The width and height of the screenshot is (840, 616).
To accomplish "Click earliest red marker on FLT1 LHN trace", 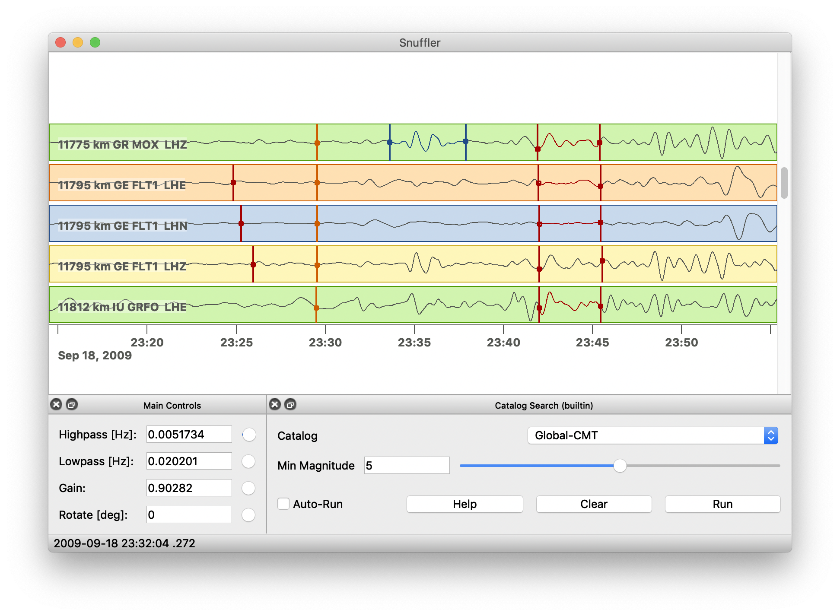I will pos(241,223).
